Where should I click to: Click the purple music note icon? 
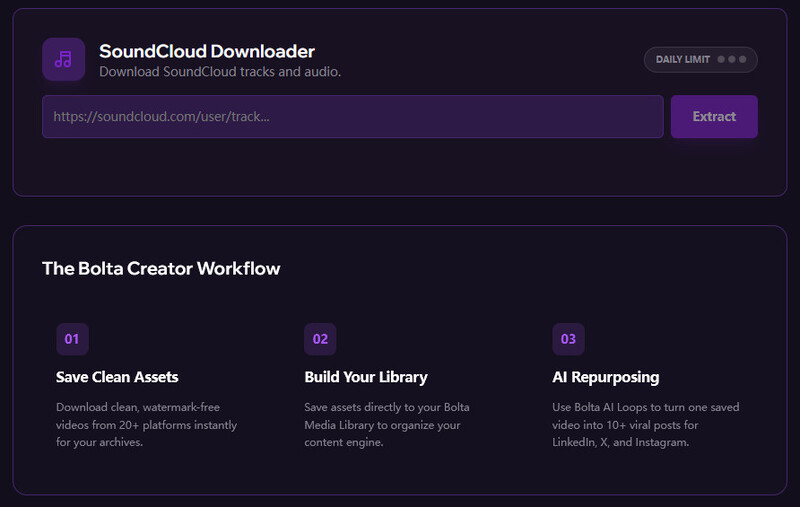pos(63,59)
